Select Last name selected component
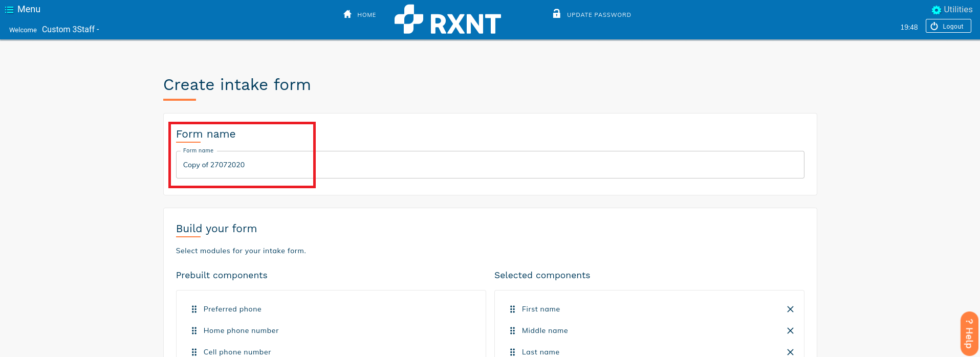Viewport: 980px width, 357px height. (540, 352)
